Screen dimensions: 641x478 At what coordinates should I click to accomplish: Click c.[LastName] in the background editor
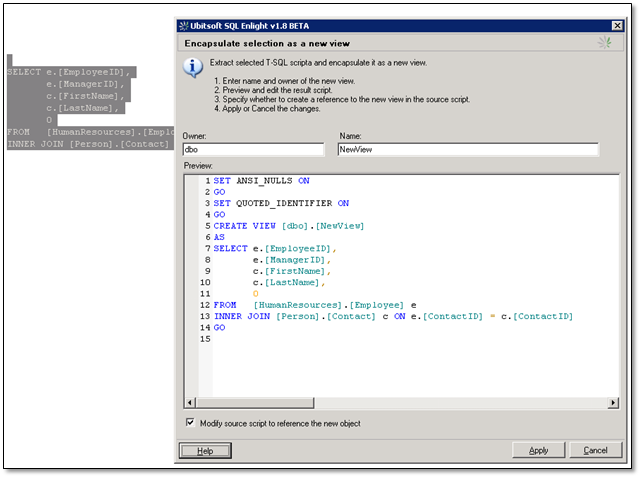coord(82,108)
